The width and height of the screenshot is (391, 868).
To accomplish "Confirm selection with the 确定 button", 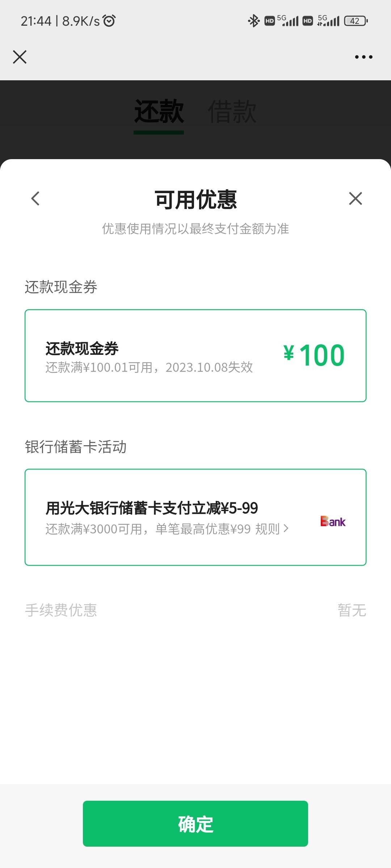I will click(x=195, y=824).
